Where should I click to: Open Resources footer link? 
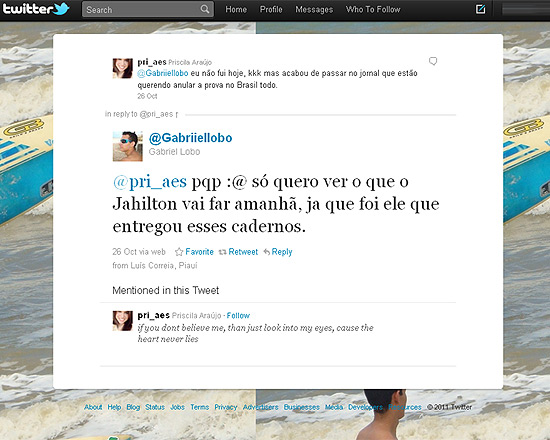405,407
